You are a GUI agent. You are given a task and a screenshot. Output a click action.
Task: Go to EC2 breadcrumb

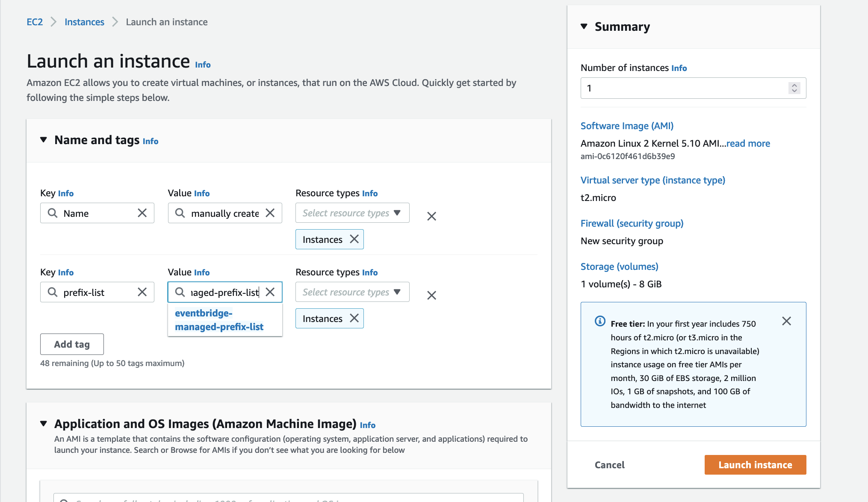pyautogui.click(x=35, y=22)
